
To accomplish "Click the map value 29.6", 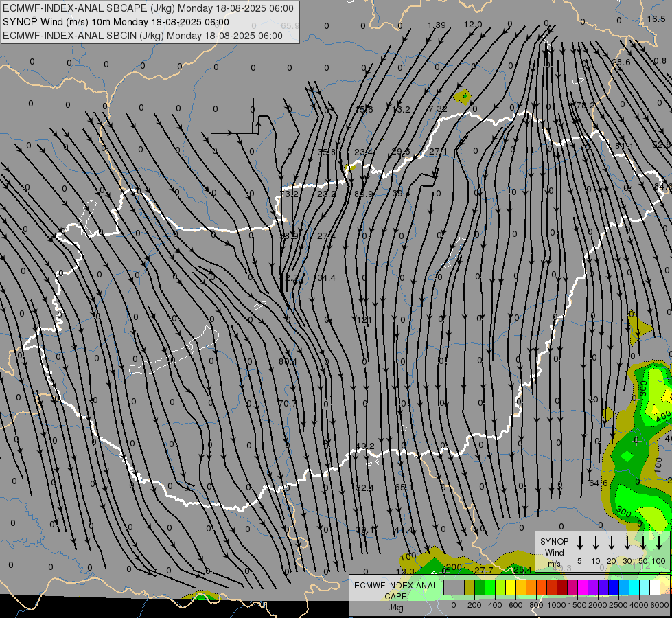I will (401, 152).
